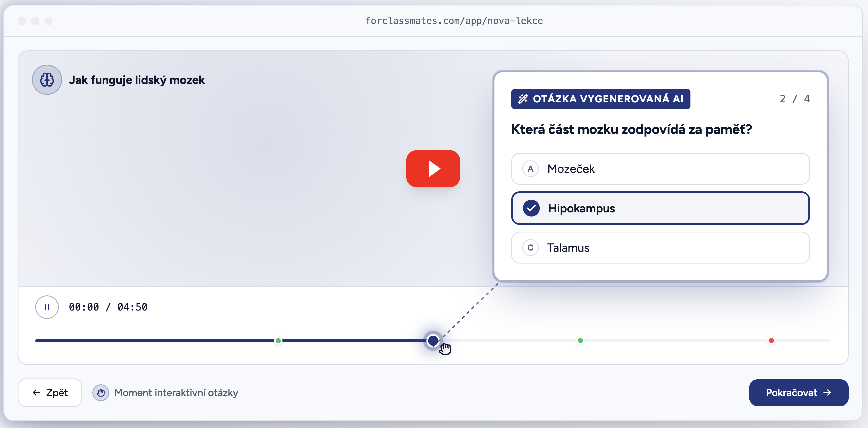868x428 pixels.
Task: Click the magic wand icon in AI badge
Action: pos(523,99)
